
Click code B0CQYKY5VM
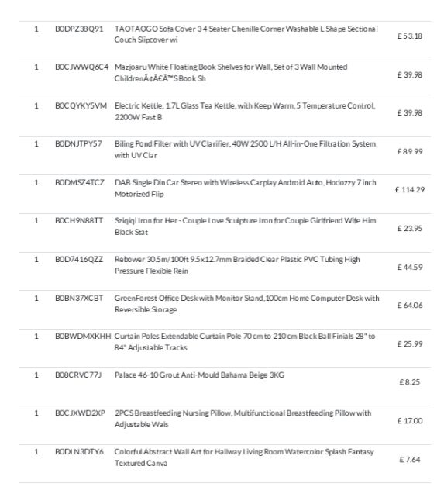[x=81, y=105]
